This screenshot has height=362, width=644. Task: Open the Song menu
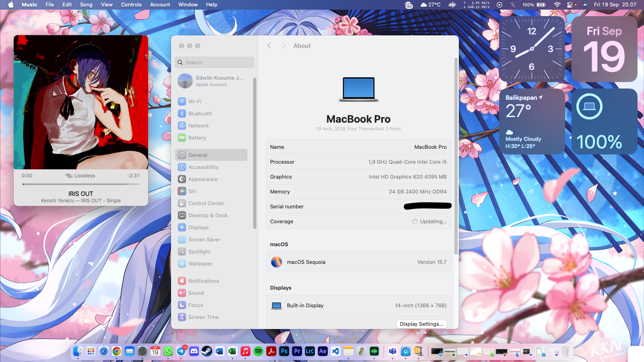[x=86, y=5]
